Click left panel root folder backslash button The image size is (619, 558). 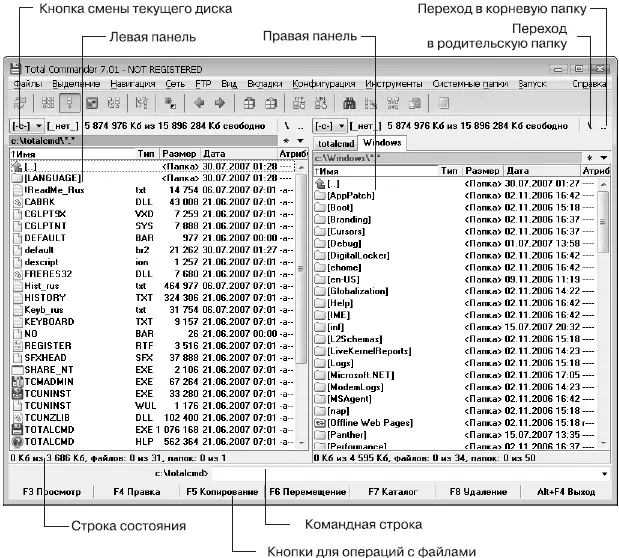[x=287, y=126]
